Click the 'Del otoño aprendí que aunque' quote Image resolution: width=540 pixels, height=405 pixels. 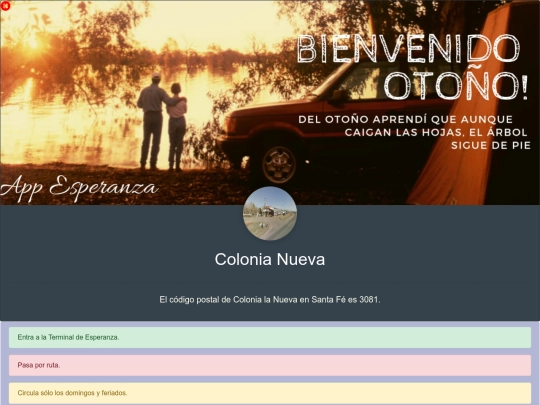(x=414, y=132)
